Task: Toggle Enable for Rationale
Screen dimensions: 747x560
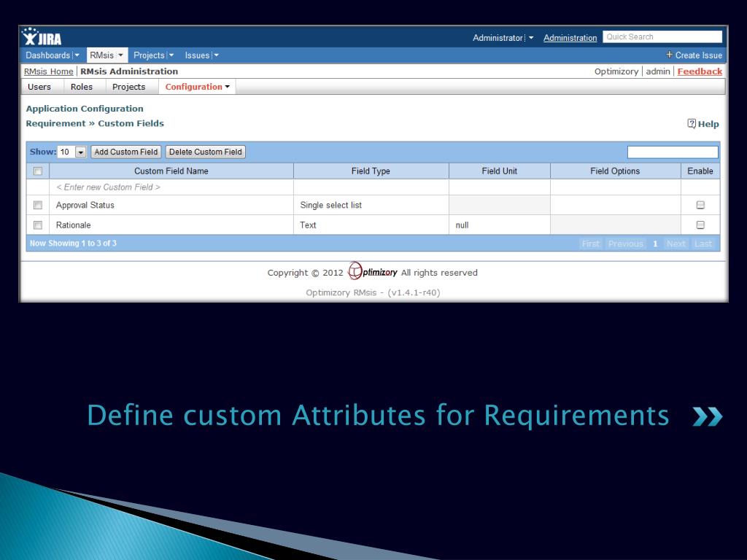Action: coord(700,225)
